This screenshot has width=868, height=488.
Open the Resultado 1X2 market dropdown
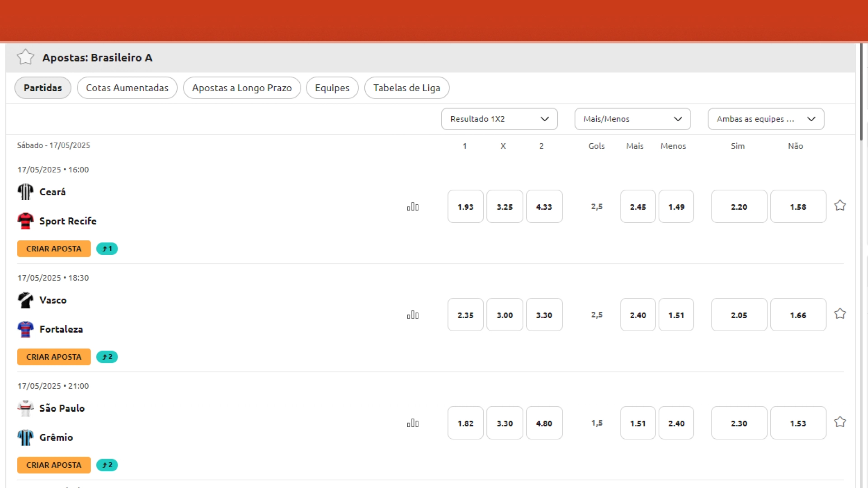click(x=499, y=119)
